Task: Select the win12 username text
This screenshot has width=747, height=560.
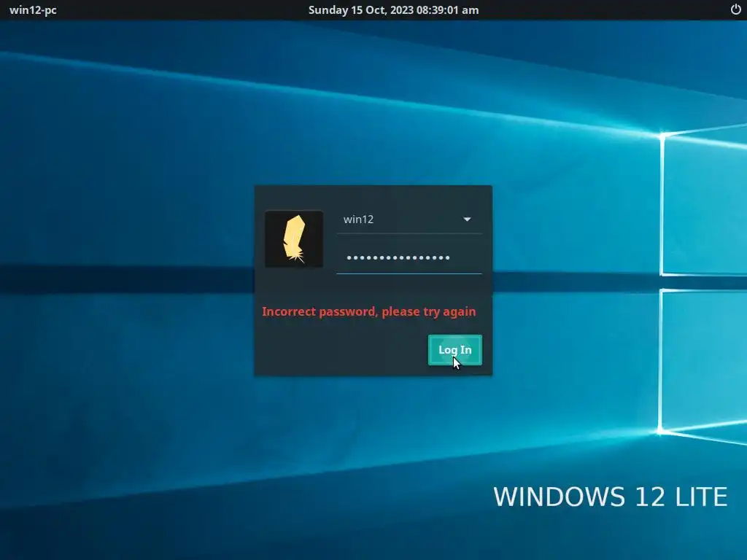Action: click(358, 219)
